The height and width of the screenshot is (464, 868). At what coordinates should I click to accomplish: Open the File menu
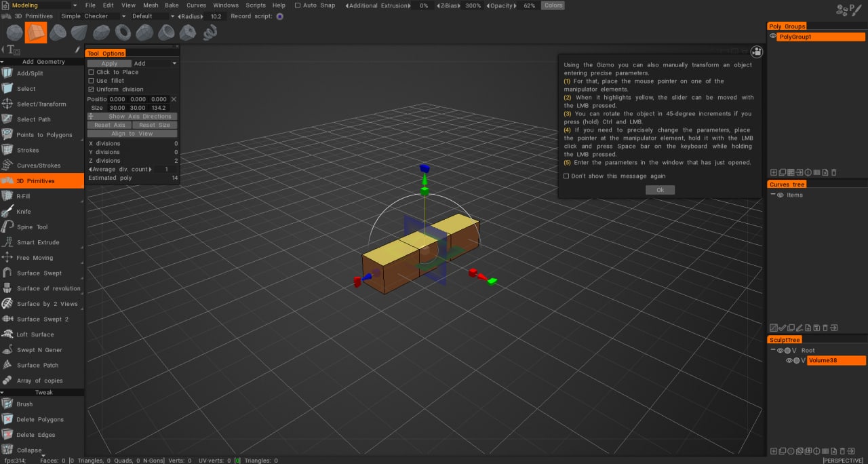(90, 5)
